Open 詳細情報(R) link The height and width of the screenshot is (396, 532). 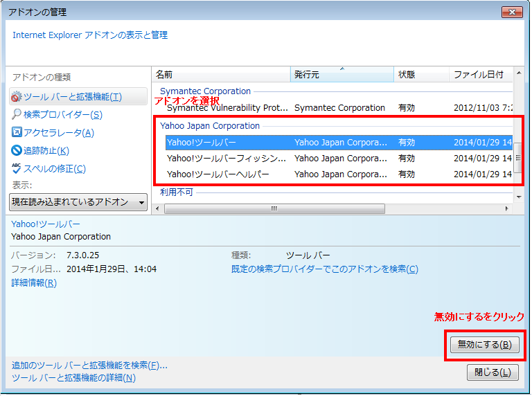click(34, 282)
